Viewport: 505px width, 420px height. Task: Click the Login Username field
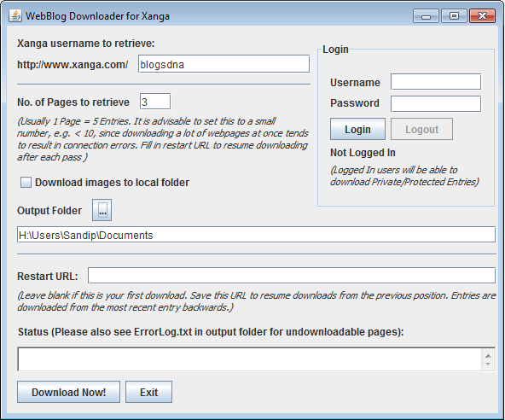(436, 82)
